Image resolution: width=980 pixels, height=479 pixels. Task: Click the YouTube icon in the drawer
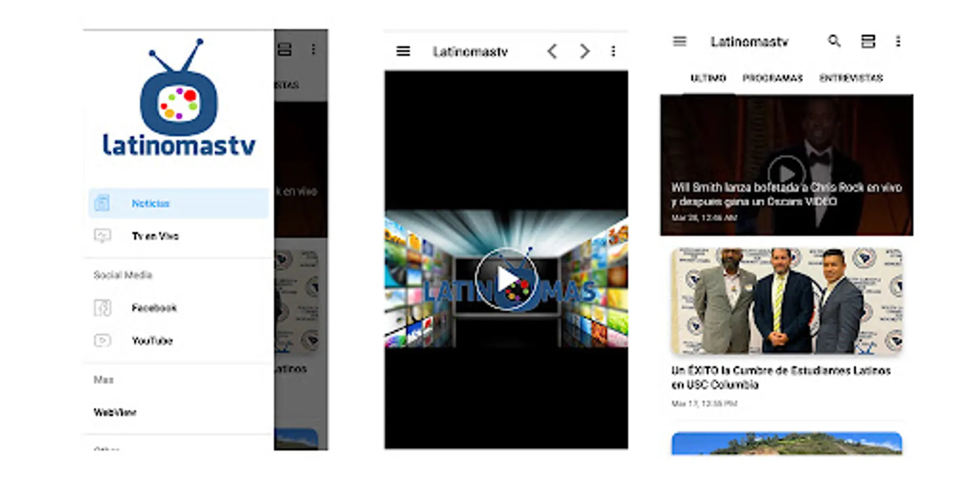(102, 341)
